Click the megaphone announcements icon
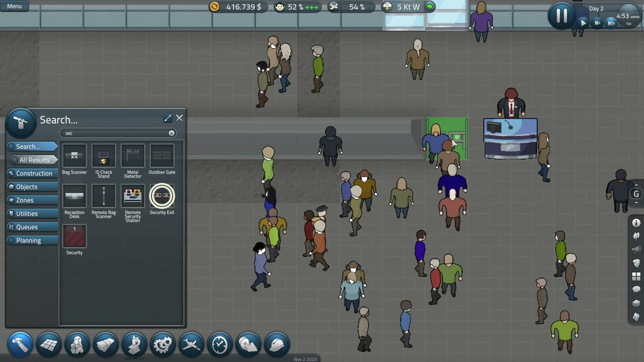Viewport: 644px width, 362px height. point(636,250)
